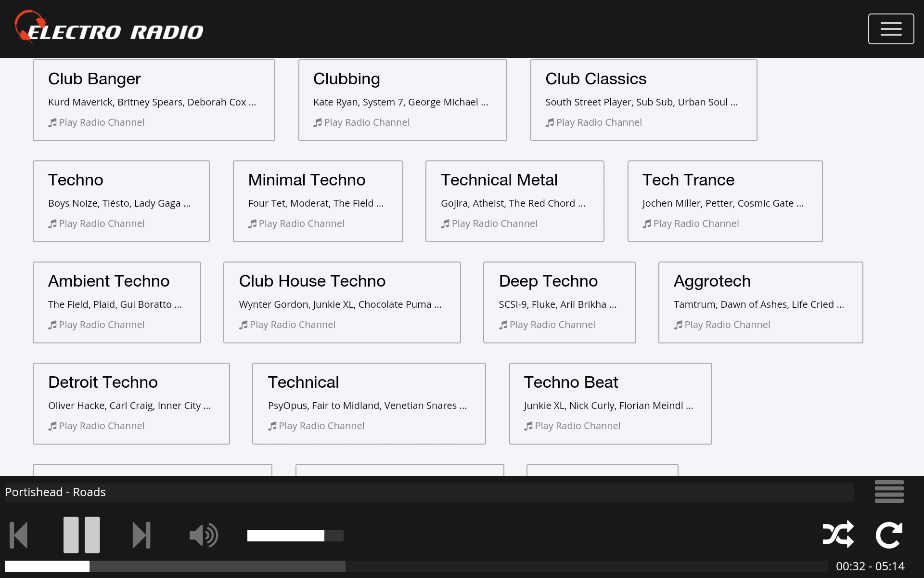Click the music note icon for Aggrotech

pyautogui.click(x=678, y=325)
